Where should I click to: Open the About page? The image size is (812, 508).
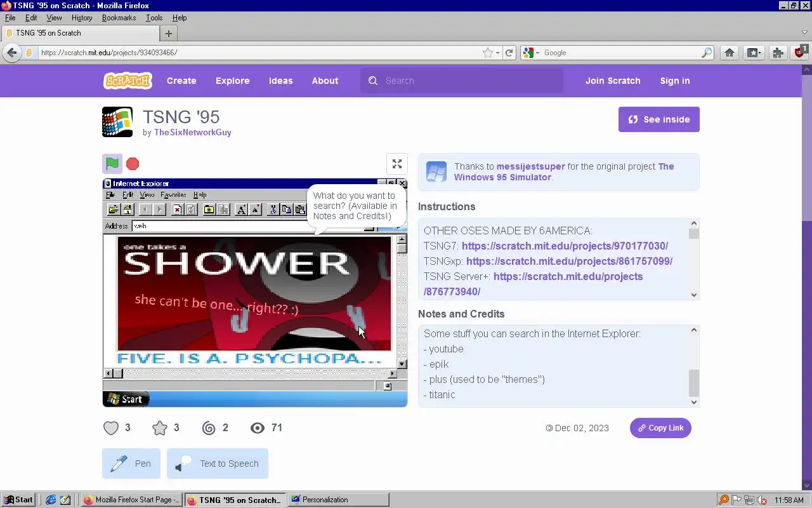[325, 81]
